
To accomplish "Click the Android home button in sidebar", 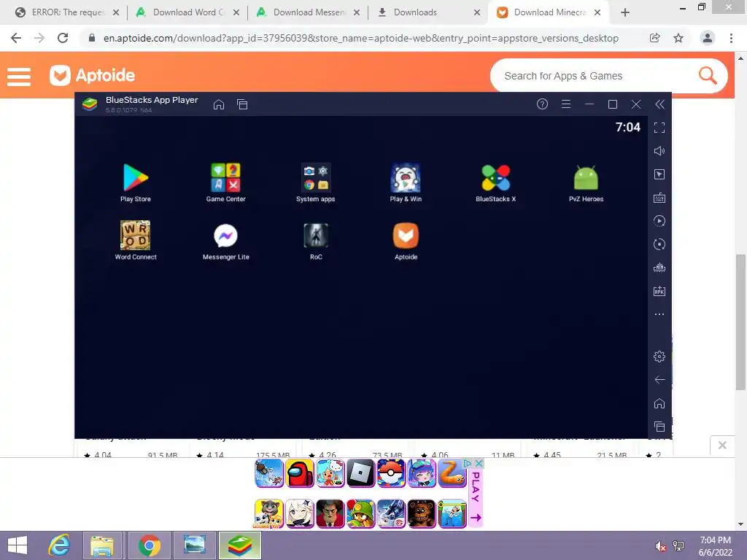I will (x=659, y=403).
